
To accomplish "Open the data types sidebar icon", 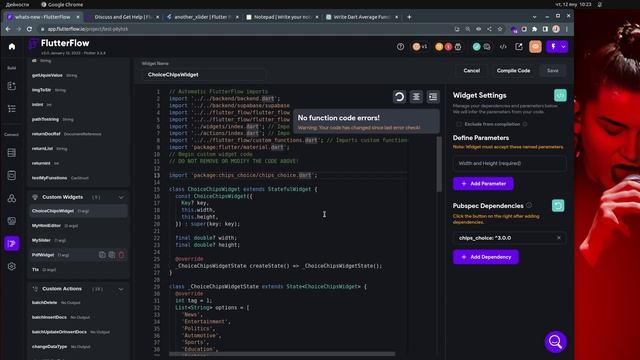I will [x=12, y=176].
